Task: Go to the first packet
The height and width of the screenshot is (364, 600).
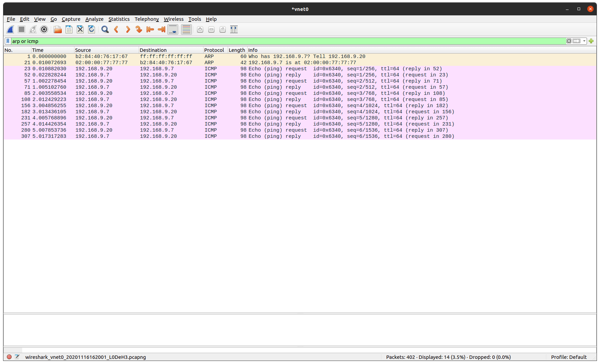Action: (150, 29)
